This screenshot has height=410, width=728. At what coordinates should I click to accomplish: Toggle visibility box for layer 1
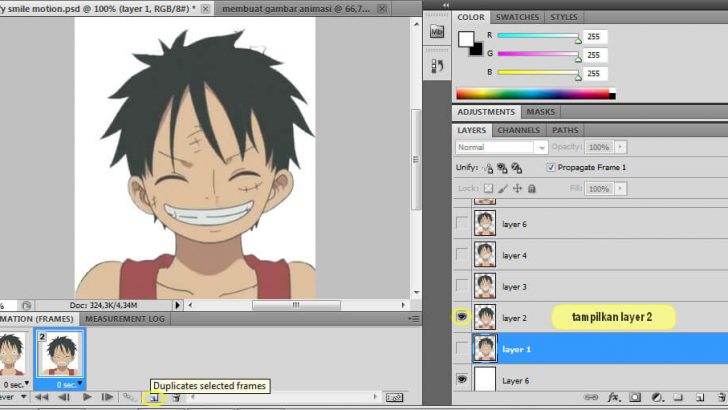(x=462, y=349)
